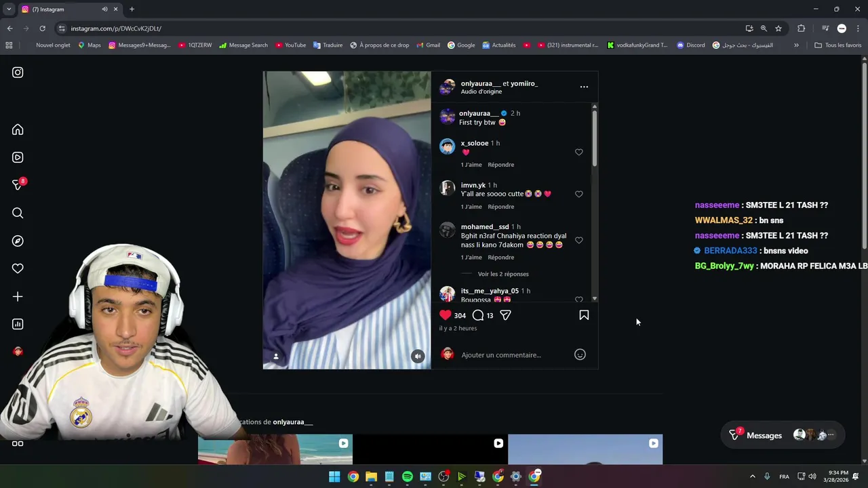Click the Chrome address bar URL

coord(116,28)
